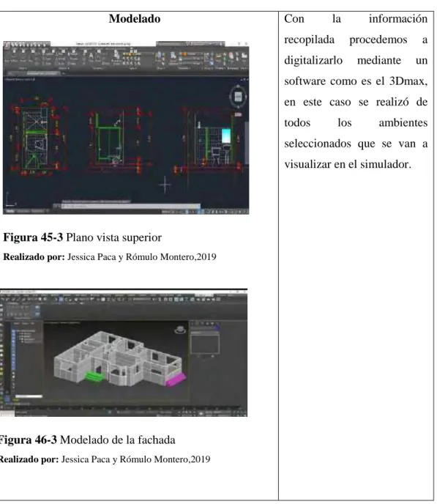Click the AutoCAD ViewCube navigation widget
This screenshot has width=437, height=504.
tap(238, 97)
